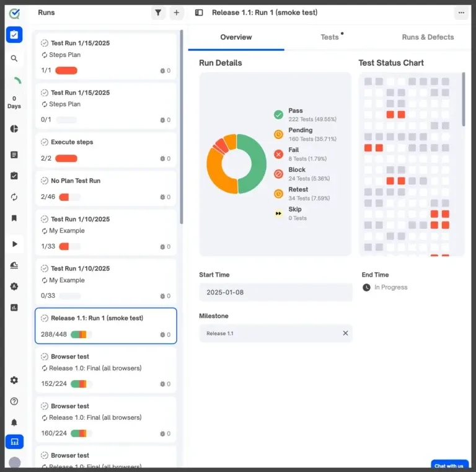Screen dimensions: 476x472
Task: Click the runs list scrollbar
Action: pos(182,127)
